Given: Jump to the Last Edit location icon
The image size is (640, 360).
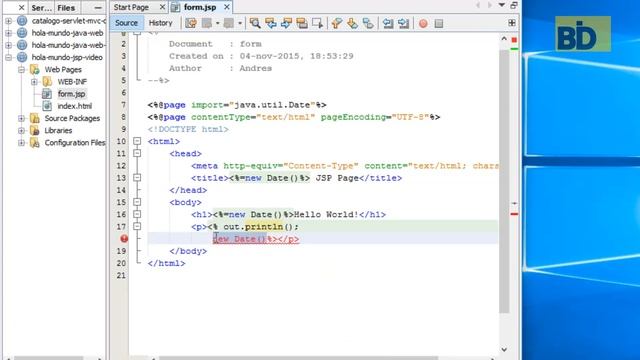Looking at the screenshot, I should tap(191, 23).
